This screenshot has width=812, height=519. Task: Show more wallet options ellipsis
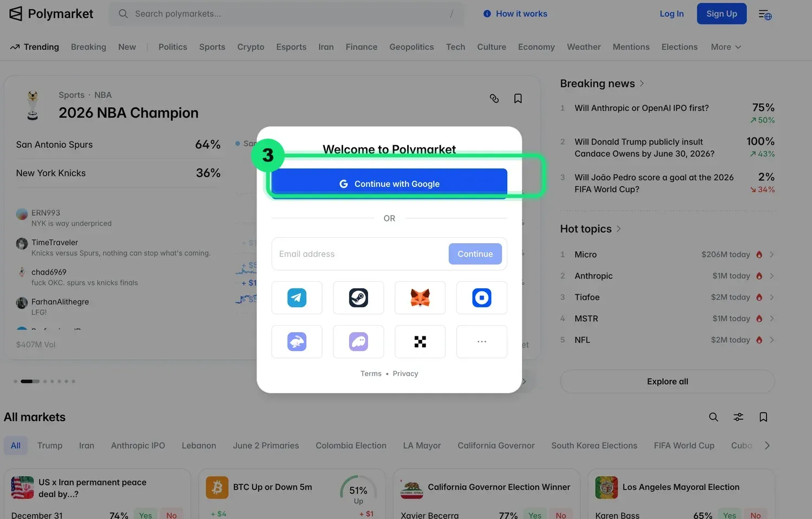click(x=482, y=341)
